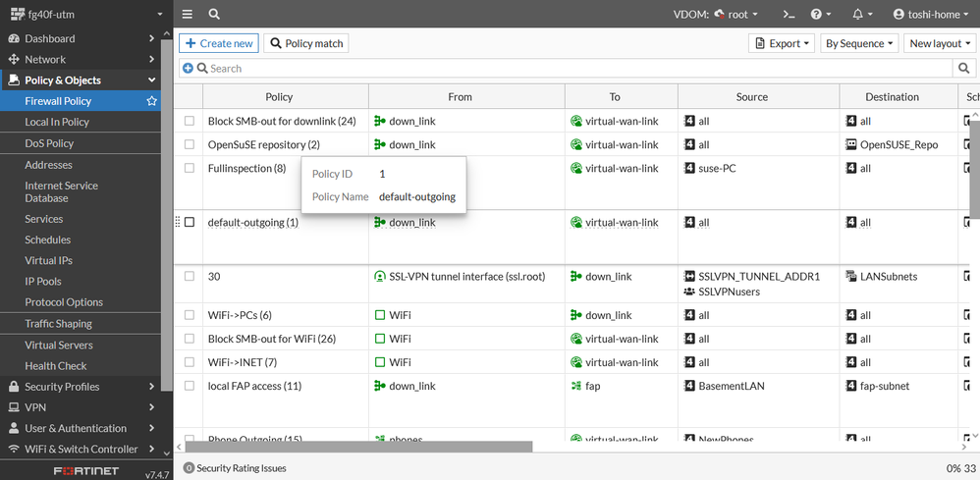Click the Policy match button
980x480 pixels.
tap(305, 43)
